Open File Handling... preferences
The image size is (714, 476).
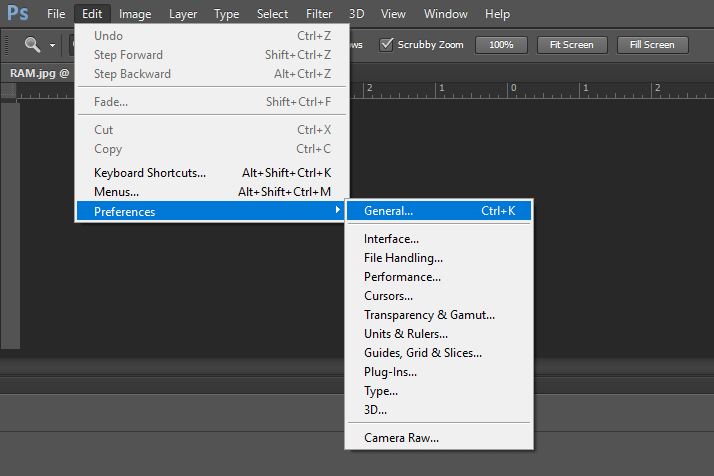[439, 258]
